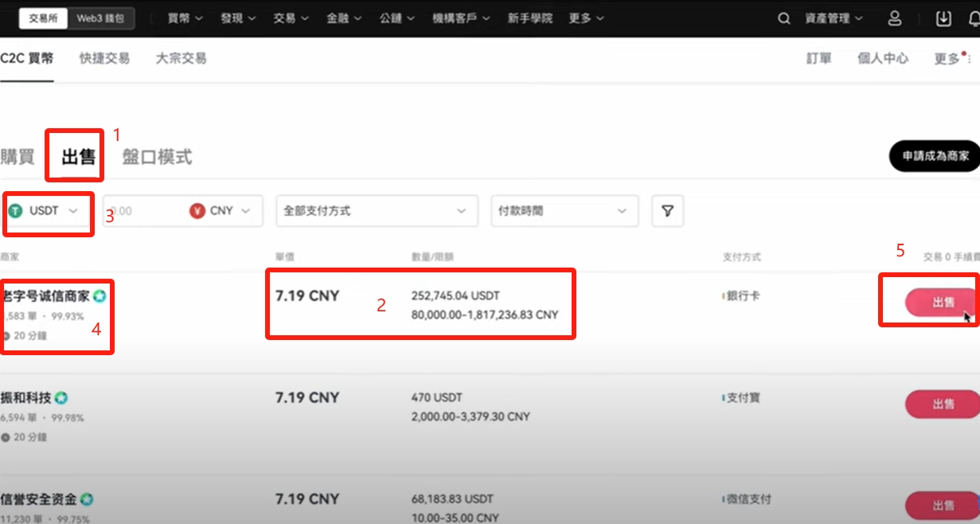Click the yuan CNY currency icon
Screen dimensions: 980x524
[x=197, y=211]
